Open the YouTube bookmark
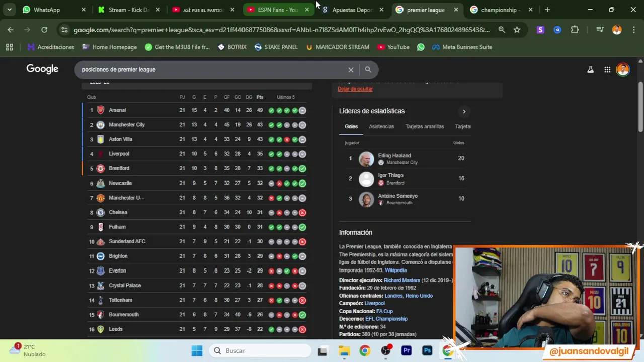 tap(393, 47)
